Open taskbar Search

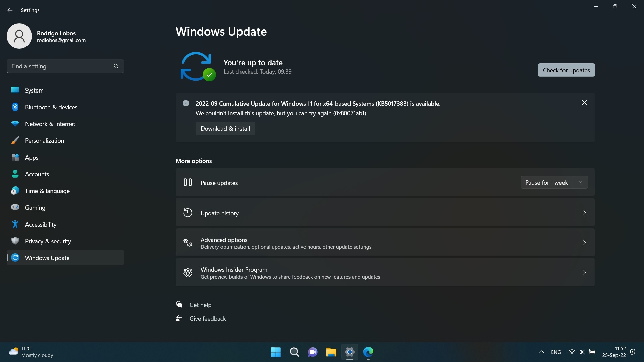coord(294,352)
